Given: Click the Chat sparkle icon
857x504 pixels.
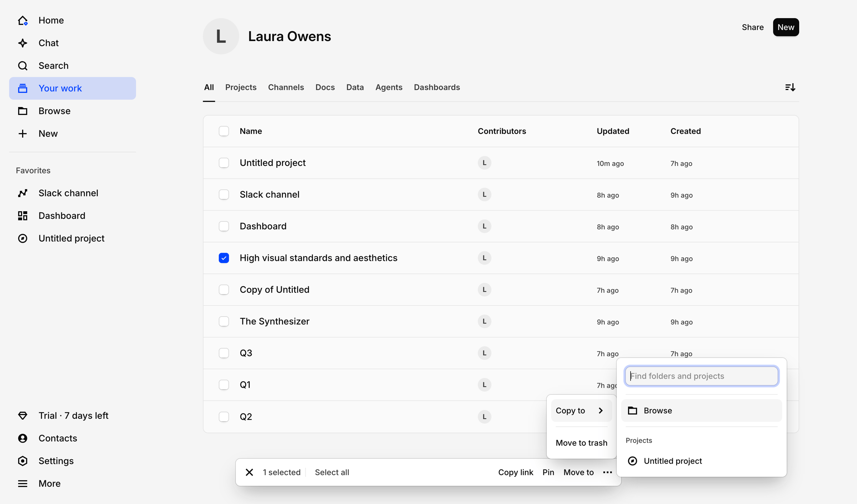Looking at the screenshot, I should (x=22, y=43).
